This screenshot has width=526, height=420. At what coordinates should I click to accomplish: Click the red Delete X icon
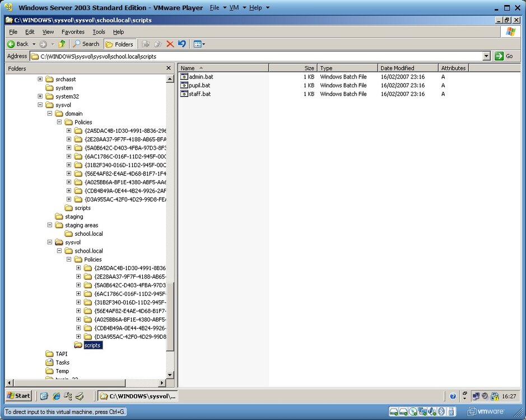point(170,44)
